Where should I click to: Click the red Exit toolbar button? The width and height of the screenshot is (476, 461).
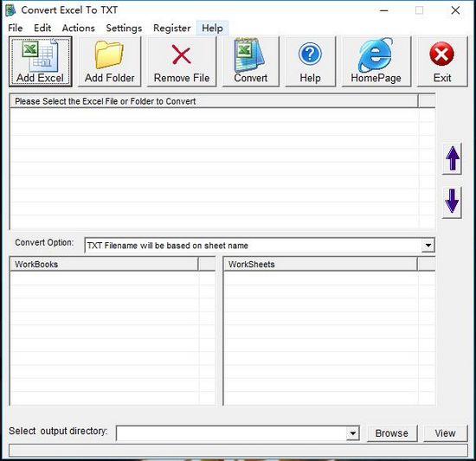[x=442, y=61]
